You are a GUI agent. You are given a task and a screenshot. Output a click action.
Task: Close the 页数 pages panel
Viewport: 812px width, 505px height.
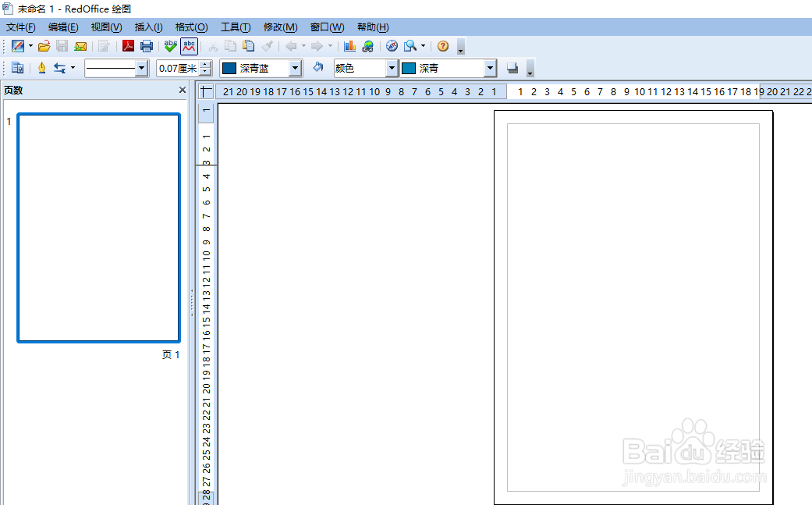click(x=183, y=90)
